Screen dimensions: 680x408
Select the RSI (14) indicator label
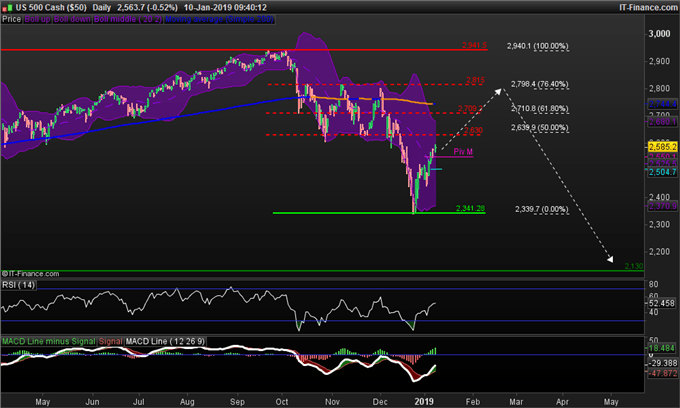tap(18, 285)
